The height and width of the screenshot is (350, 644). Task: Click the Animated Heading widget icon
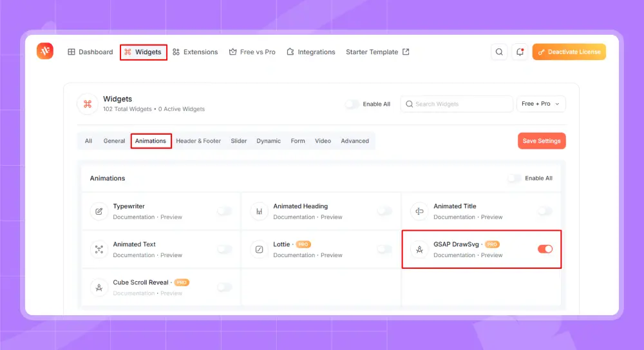tap(260, 211)
